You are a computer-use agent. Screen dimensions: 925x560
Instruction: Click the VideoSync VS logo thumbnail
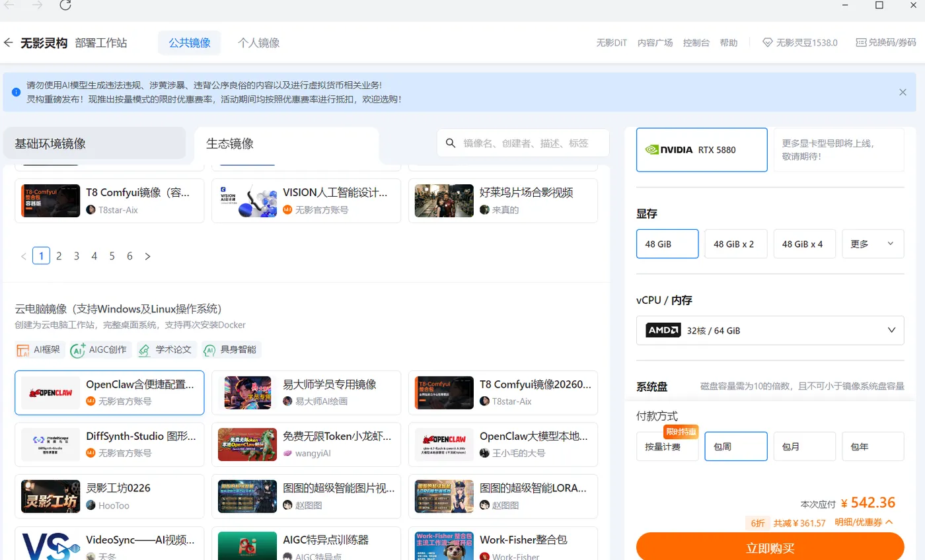click(x=51, y=547)
